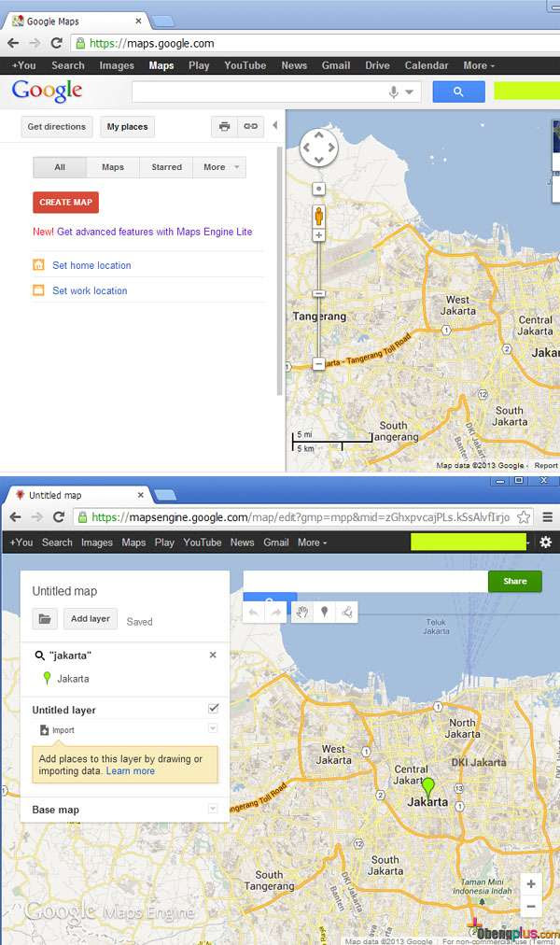Click the Set home location link

pos(91,265)
